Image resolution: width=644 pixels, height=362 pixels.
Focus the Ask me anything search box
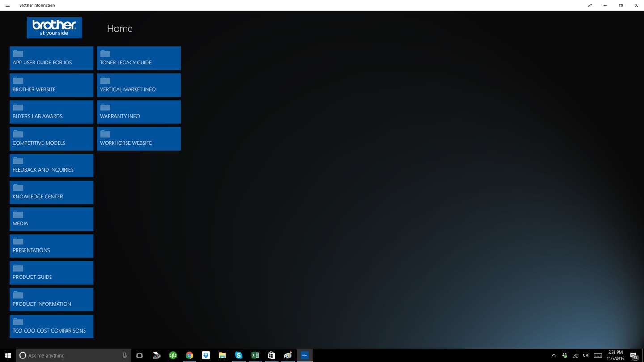click(74, 355)
